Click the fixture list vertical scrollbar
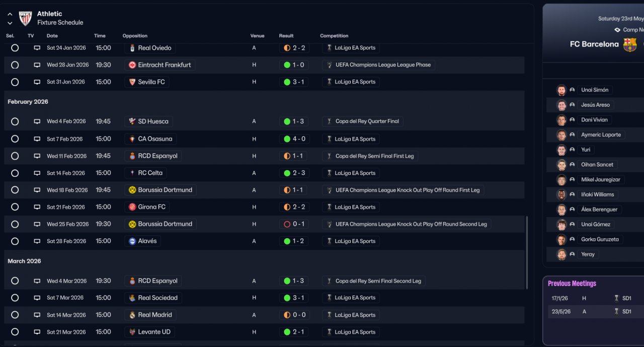 tap(527, 252)
